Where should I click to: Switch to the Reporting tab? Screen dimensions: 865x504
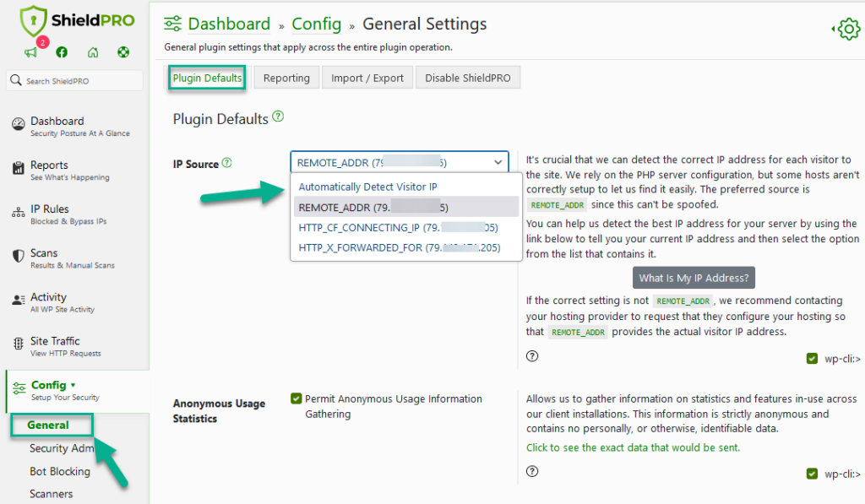[x=286, y=77]
